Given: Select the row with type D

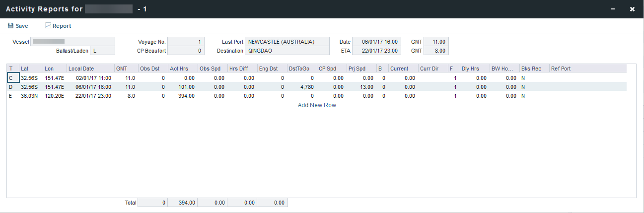Looking at the screenshot, I should tap(12, 86).
